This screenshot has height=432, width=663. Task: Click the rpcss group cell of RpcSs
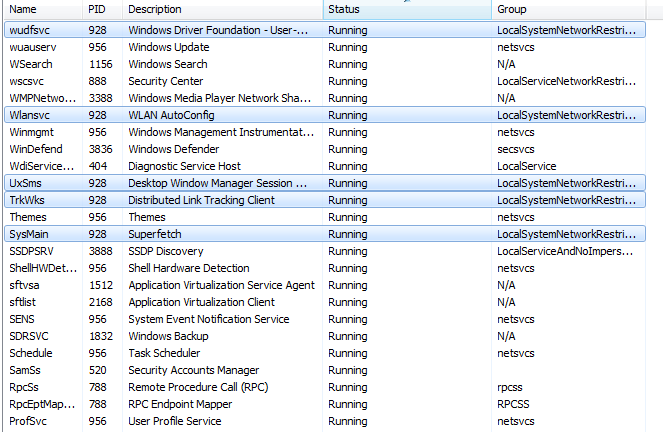click(510, 387)
